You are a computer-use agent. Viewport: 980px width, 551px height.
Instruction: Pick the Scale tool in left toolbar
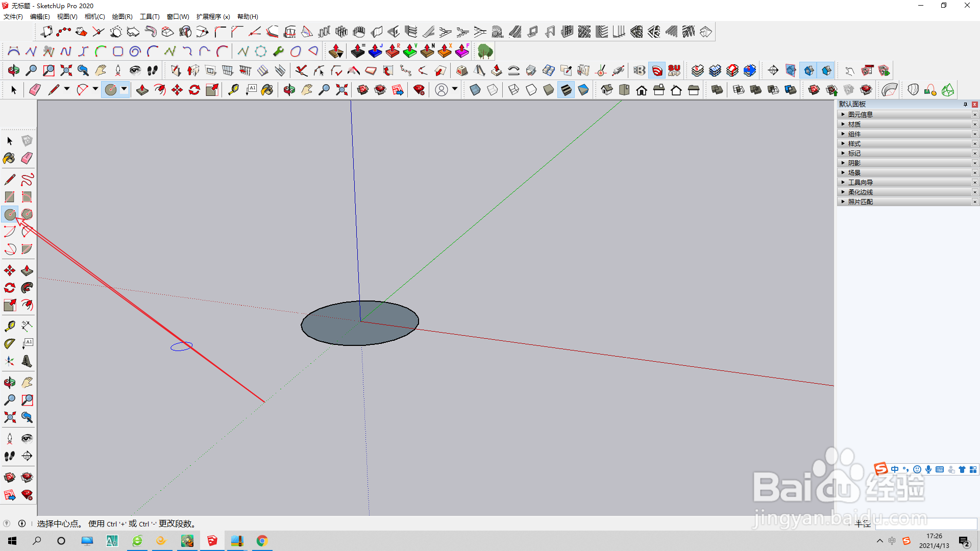point(10,305)
